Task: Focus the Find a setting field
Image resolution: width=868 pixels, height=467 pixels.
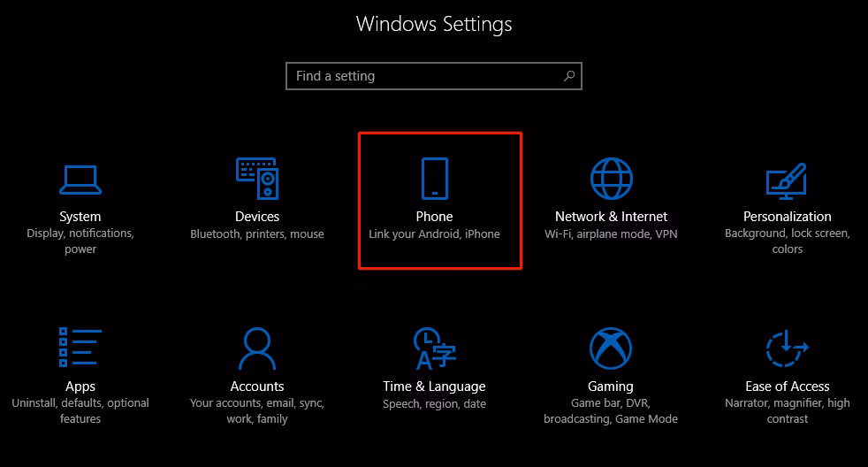Action: (x=434, y=76)
